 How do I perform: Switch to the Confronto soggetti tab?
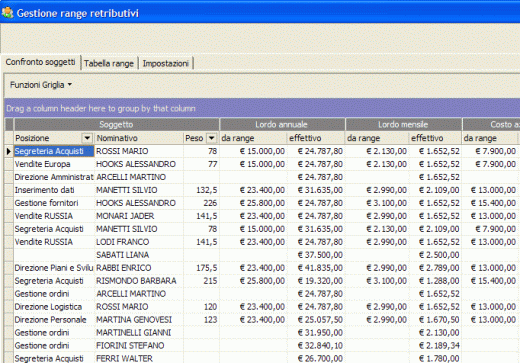pos(40,62)
